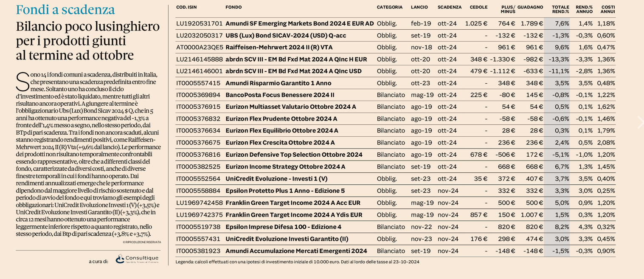
Task: Select ISIN code IT0005376915
Action: point(199,107)
